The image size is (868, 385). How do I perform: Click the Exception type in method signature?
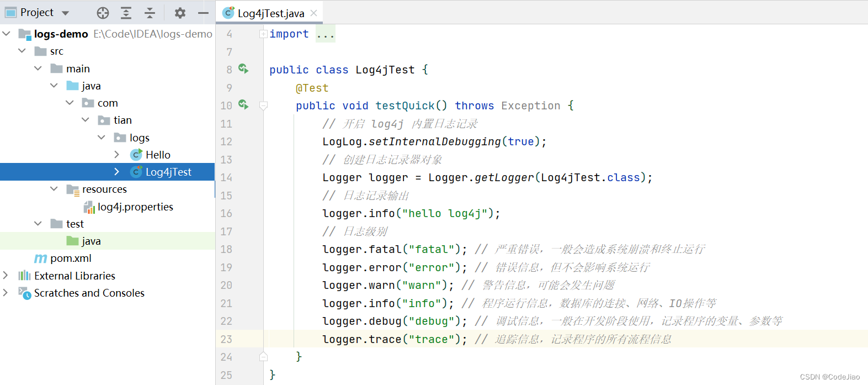click(530, 106)
